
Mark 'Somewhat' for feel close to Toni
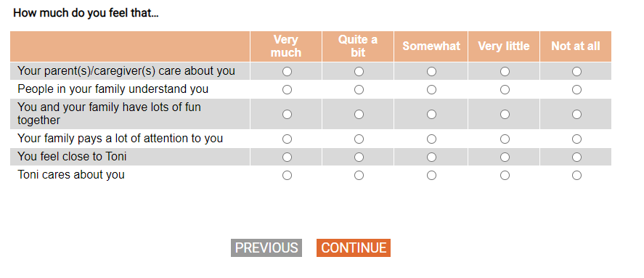[x=431, y=158]
